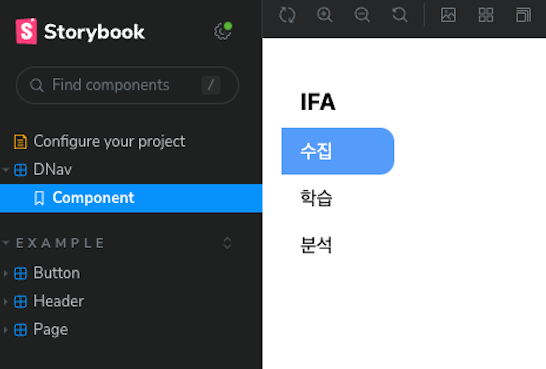Click the remount component icon in toolbar
The height and width of the screenshot is (369, 546).
(x=287, y=15)
